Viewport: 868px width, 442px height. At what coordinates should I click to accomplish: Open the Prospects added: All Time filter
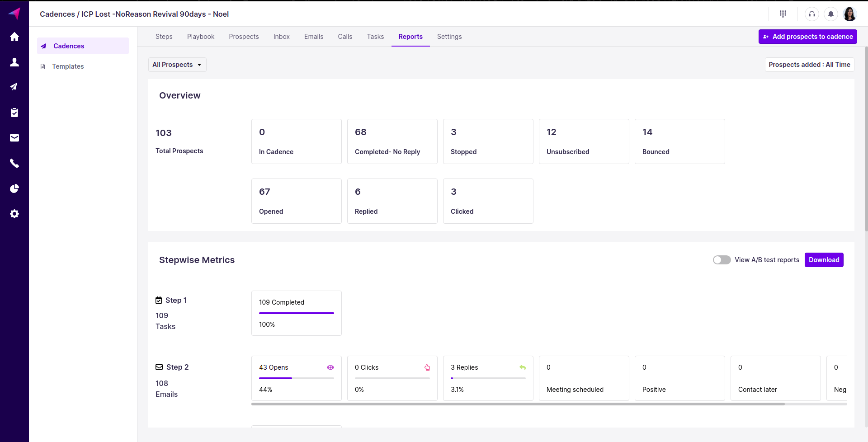tap(809, 65)
